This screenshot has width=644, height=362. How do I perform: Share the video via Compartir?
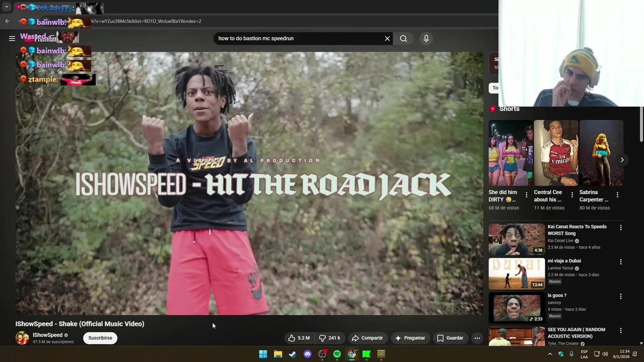pos(367,338)
